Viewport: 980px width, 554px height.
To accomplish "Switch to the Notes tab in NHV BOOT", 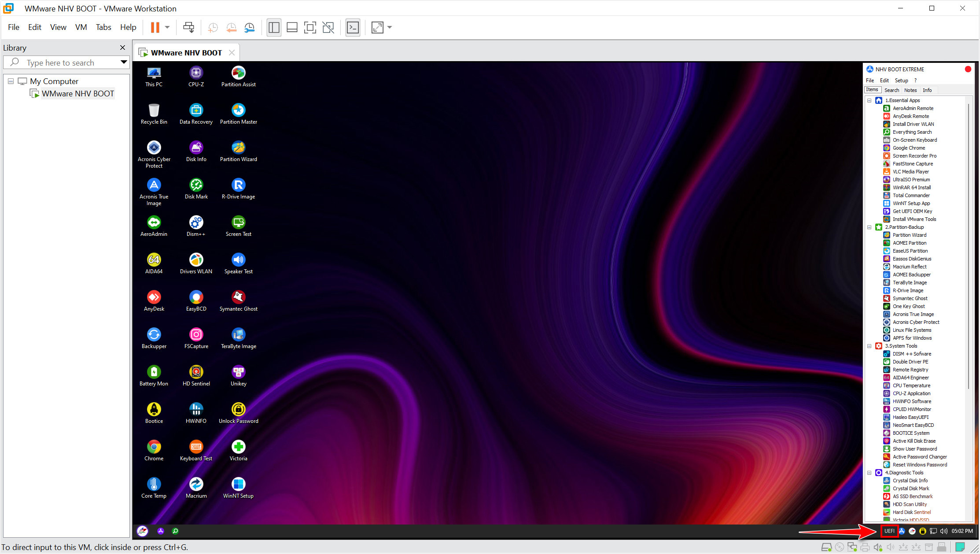I will [910, 90].
